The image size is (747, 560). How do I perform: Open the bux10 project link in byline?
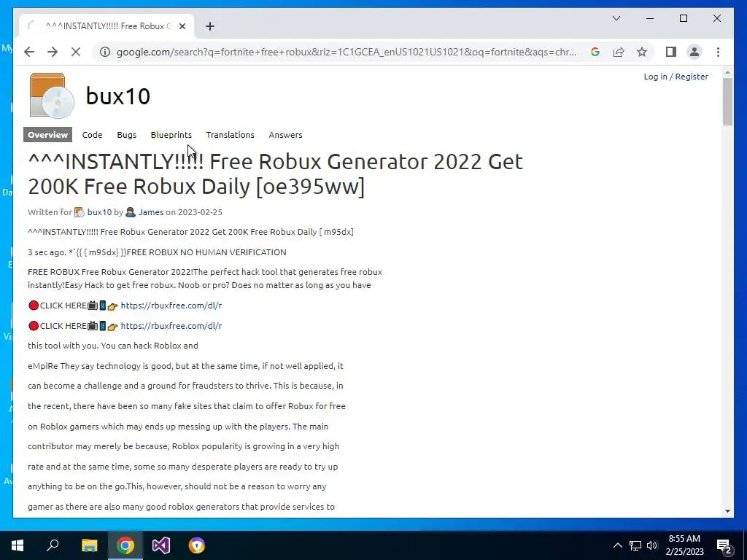[x=99, y=212]
